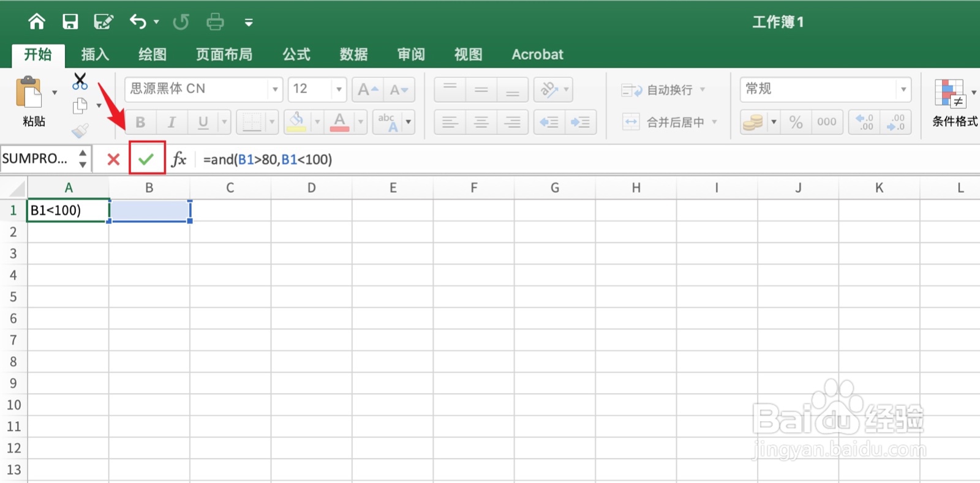Decrease font size with smaller A icon

[x=399, y=90]
